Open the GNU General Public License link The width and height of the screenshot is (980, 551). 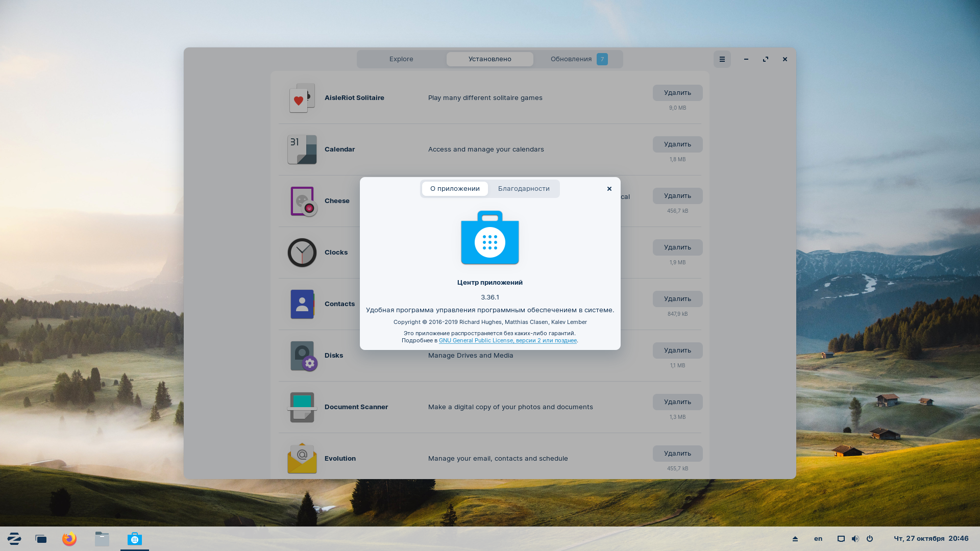point(507,340)
